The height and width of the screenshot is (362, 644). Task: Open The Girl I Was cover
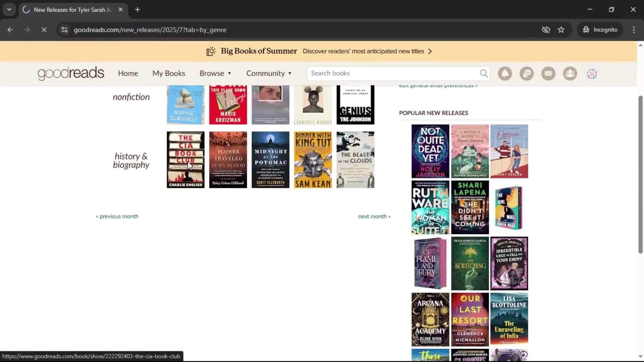point(509,207)
